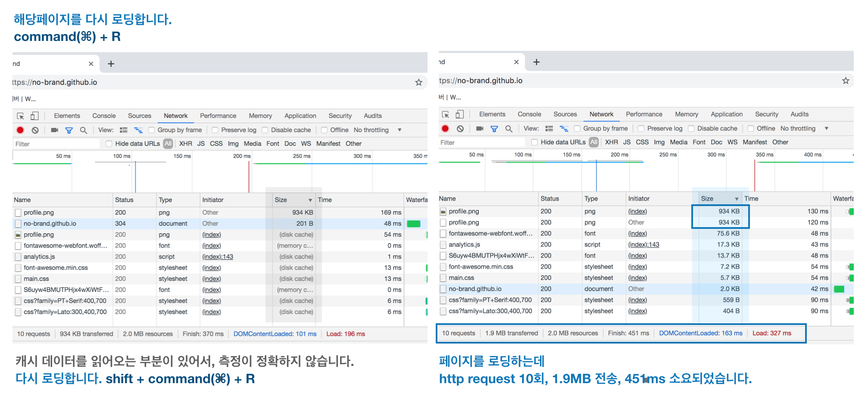The image size is (868, 406).
Task: Click the Filter input in right DevTools
Action: 482,143
